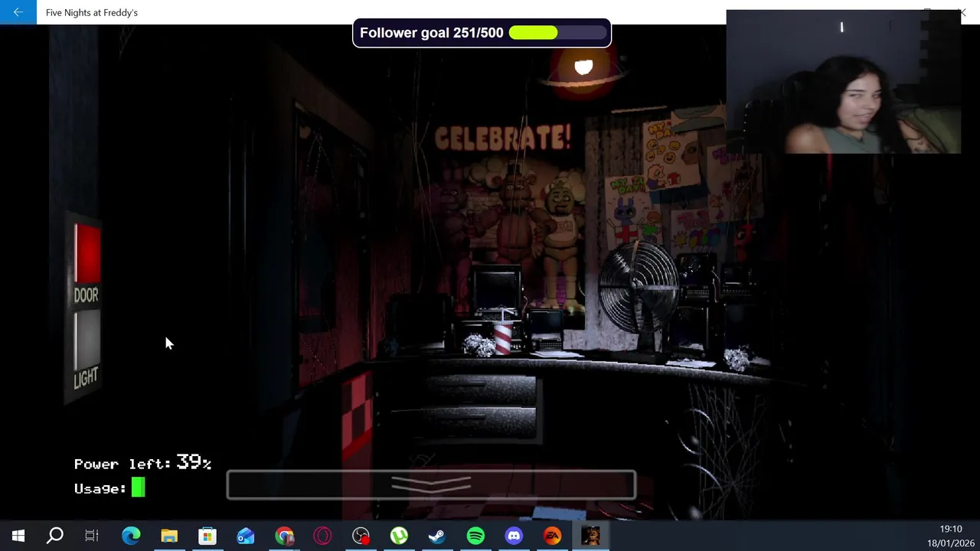Click the Power left 39% text
The height and width of the screenshot is (551, 980).
[142, 463]
